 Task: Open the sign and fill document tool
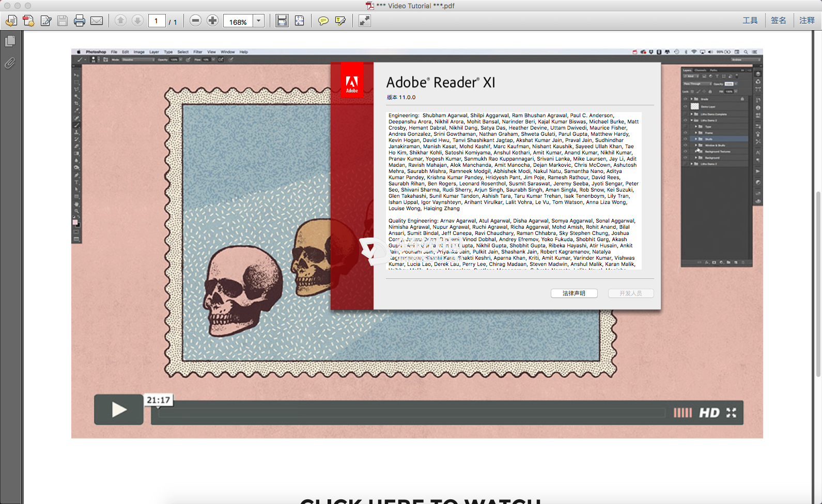[46, 21]
